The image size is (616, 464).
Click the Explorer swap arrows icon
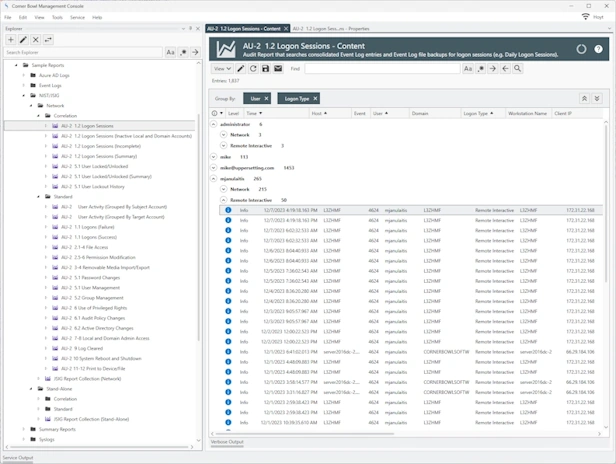tap(48, 40)
